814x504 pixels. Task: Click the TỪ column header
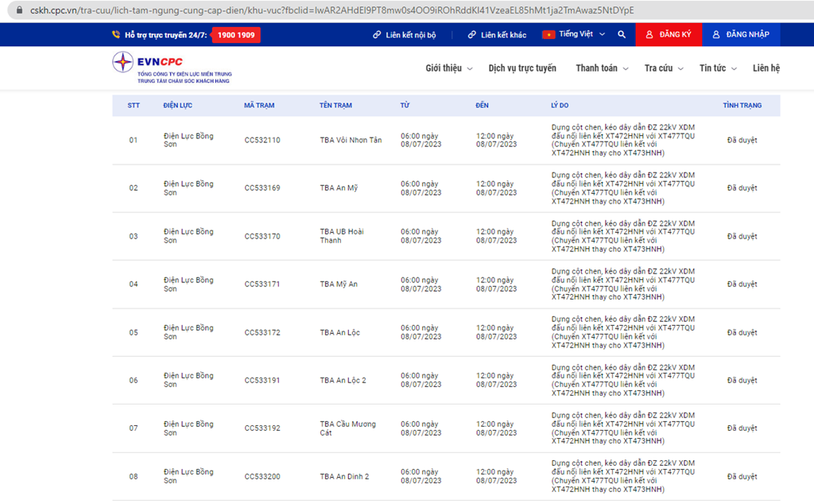(405, 106)
